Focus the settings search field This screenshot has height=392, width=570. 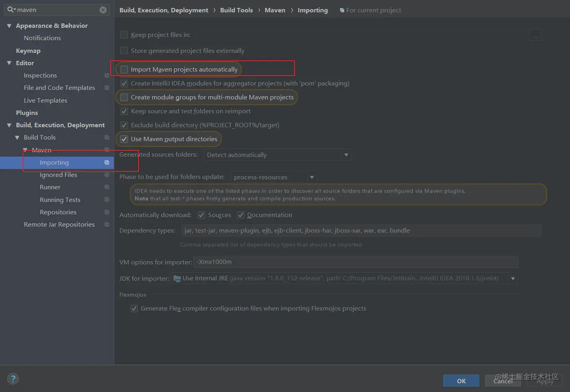pyautogui.click(x=57, y=10)
